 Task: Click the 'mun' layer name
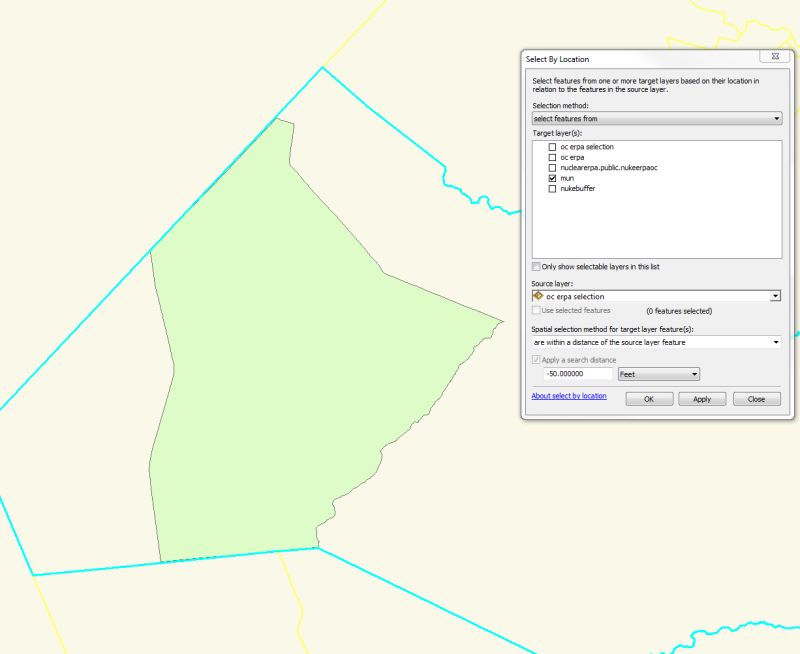[567, 179]
